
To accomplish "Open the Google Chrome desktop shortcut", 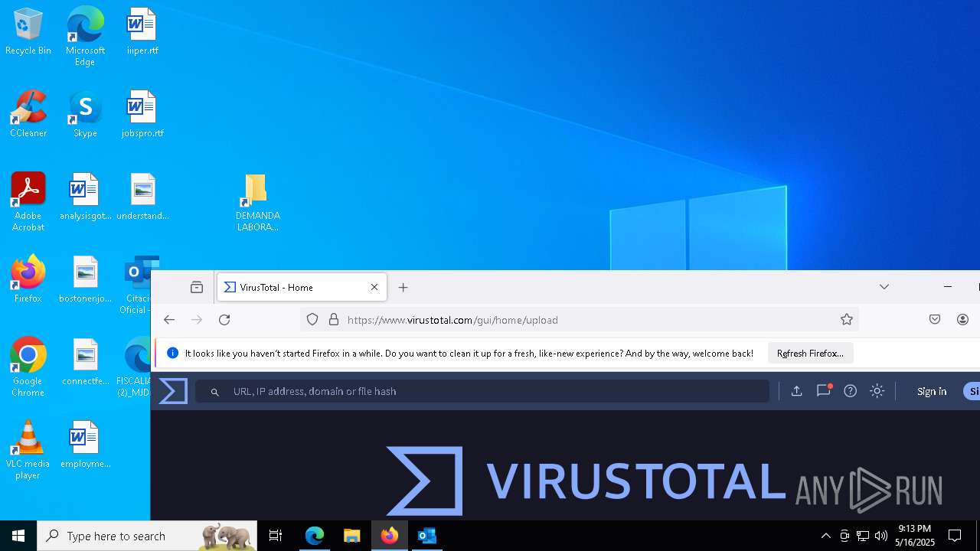I will pos(28,367).
